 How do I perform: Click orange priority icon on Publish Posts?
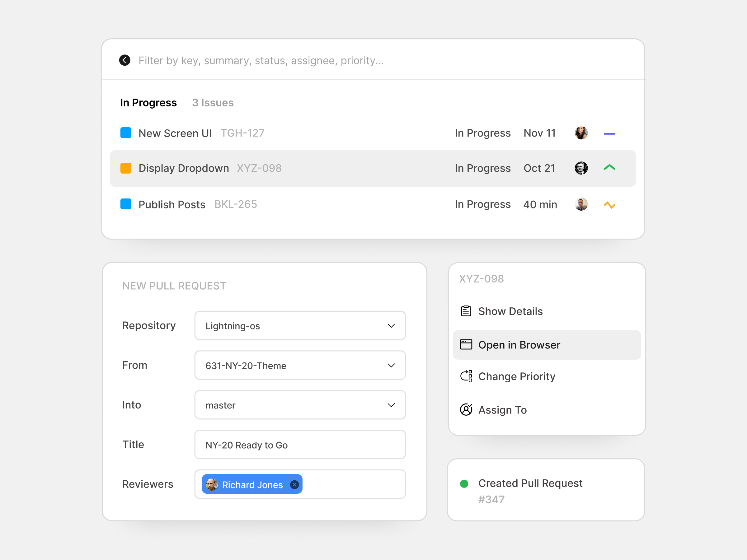[x=609, y=205]
